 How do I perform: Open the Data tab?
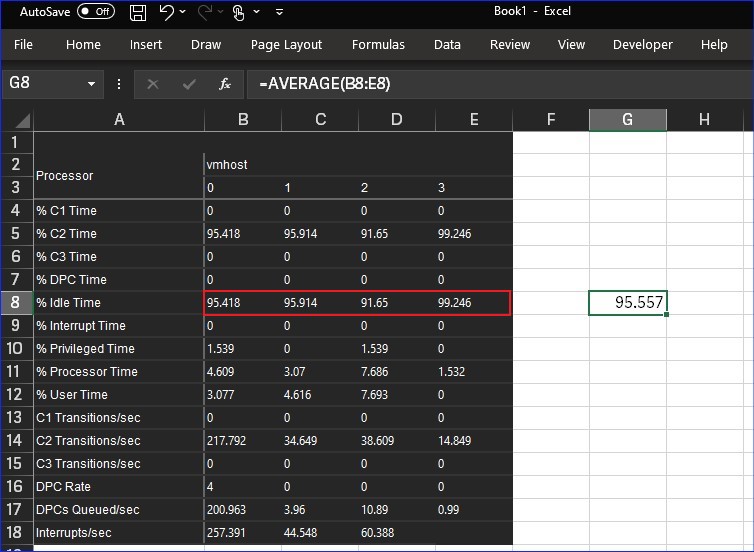[x=447, y=45]
